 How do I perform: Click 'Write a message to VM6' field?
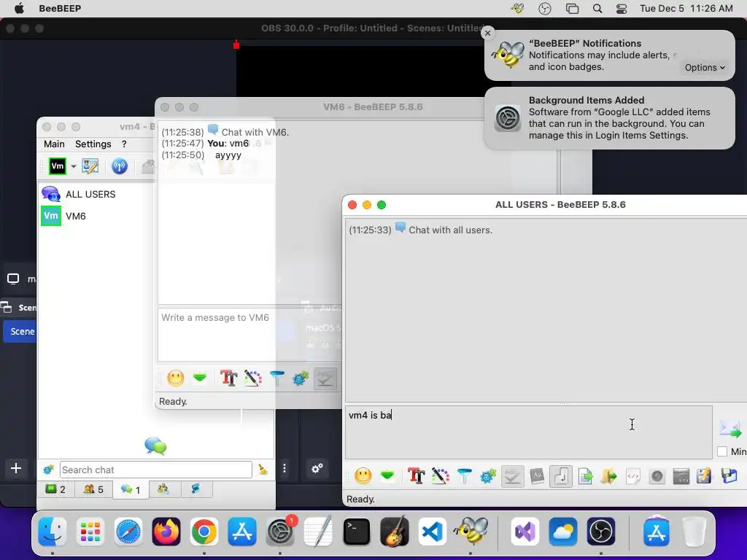click(249, 335)
